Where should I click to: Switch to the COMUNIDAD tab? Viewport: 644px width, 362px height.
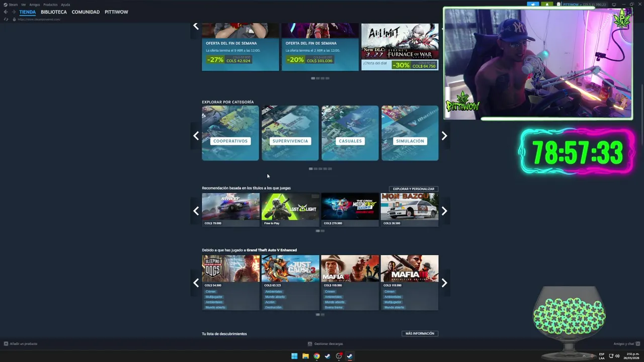click(86, 12)
